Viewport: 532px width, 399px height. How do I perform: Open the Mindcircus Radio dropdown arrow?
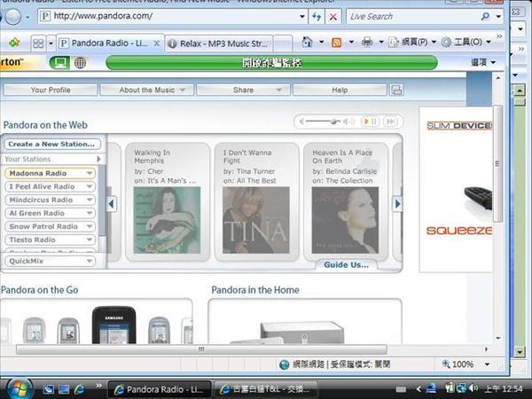[90, 199]
